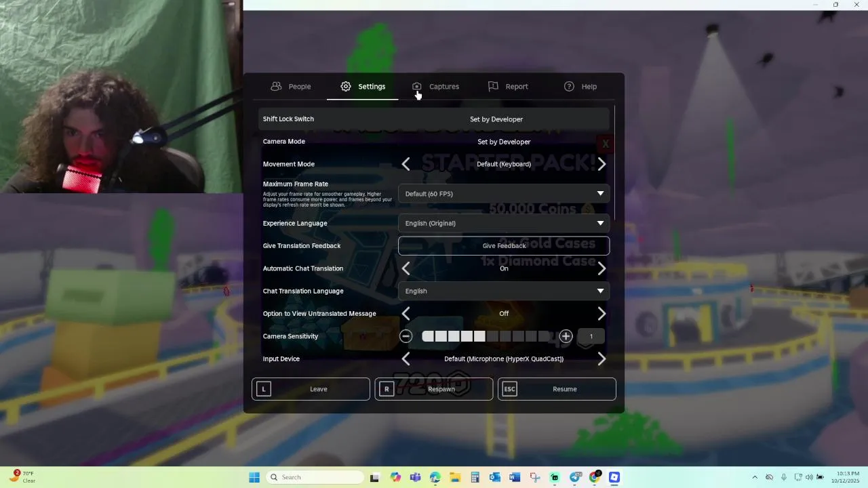Click the battery tray icon
The image size is (868, 488).
(x=821, y=477)
